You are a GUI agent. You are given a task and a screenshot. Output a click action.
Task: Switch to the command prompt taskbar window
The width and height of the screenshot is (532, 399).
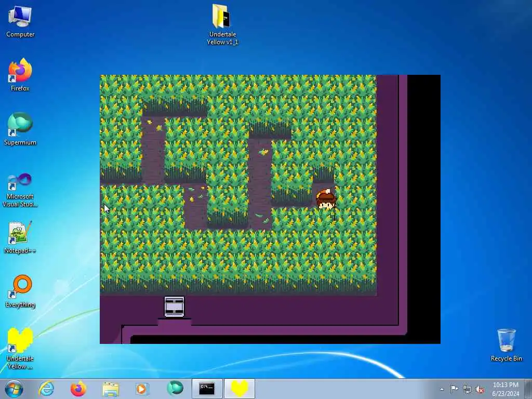click(207, 389)
